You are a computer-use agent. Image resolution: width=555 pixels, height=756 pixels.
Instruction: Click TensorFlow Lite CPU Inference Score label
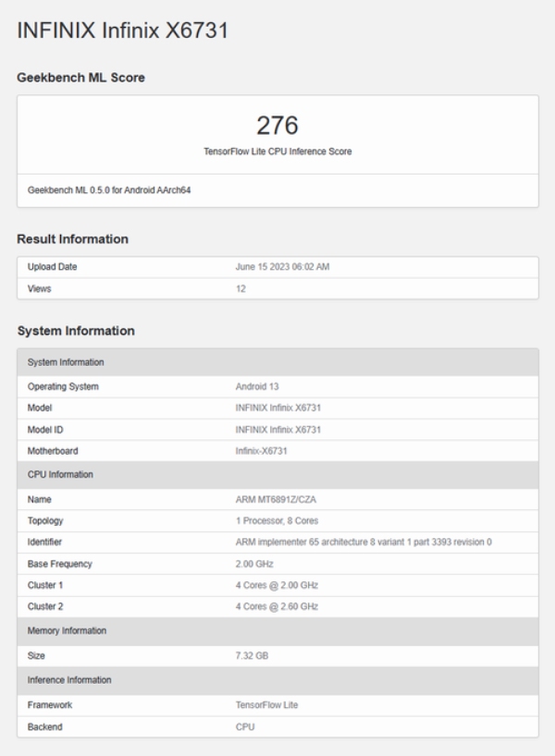tap(277, 152)
